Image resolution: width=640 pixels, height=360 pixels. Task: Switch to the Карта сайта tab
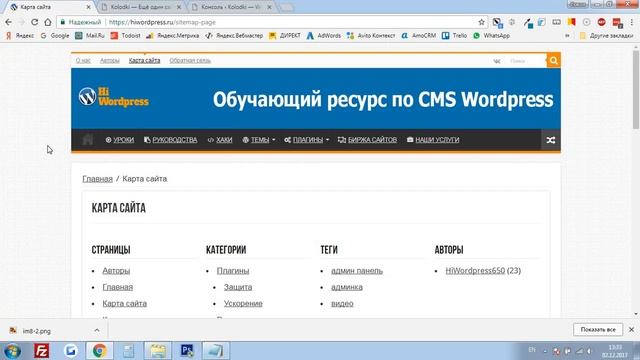click(x=49, y=7)
